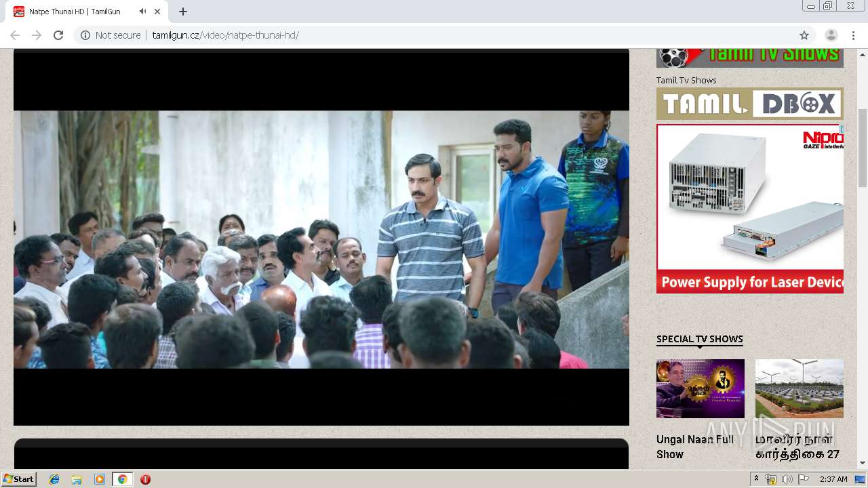The height and width of the screenshot is (488, 868).
Task: Open the Windows Start menu
Action: click(x=19, y=479)
